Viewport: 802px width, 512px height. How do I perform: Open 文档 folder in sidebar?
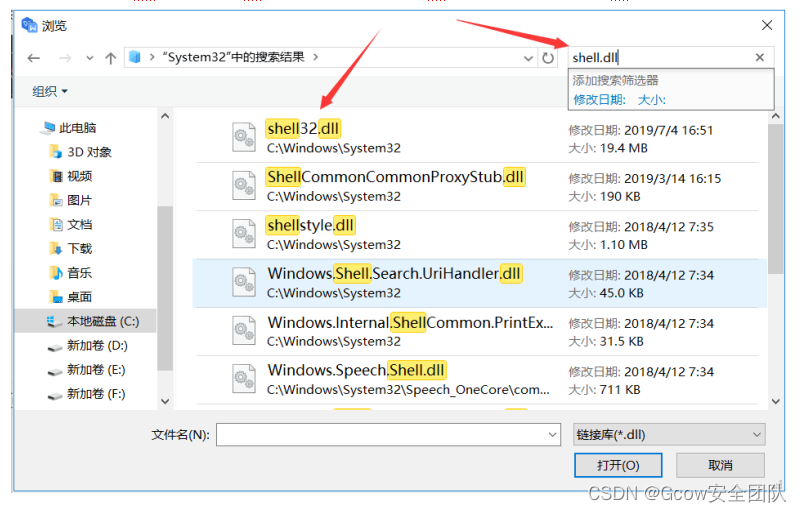(x=71, y=225)
